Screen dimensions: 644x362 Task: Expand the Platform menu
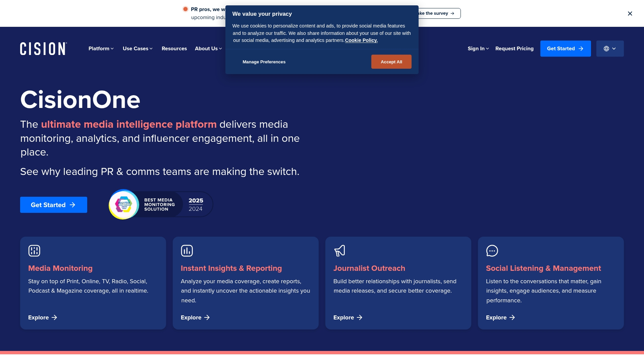point(101,49)
